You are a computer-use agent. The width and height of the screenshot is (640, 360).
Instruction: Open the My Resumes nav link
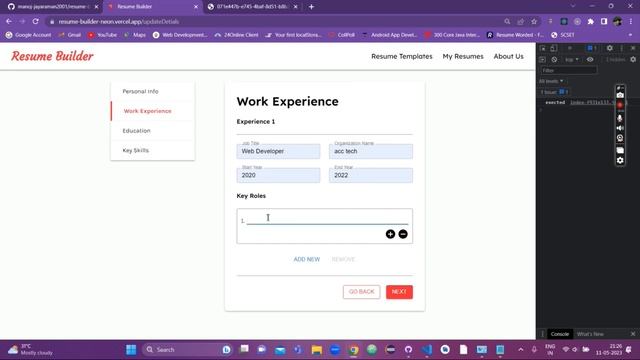463,56
